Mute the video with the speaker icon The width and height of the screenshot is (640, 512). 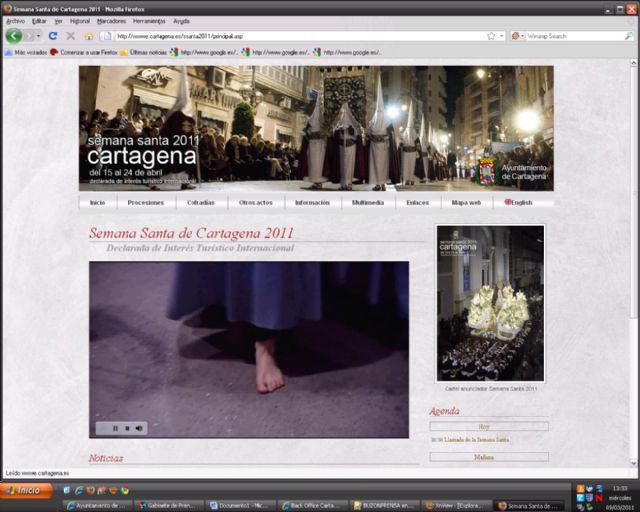[139, 428]
